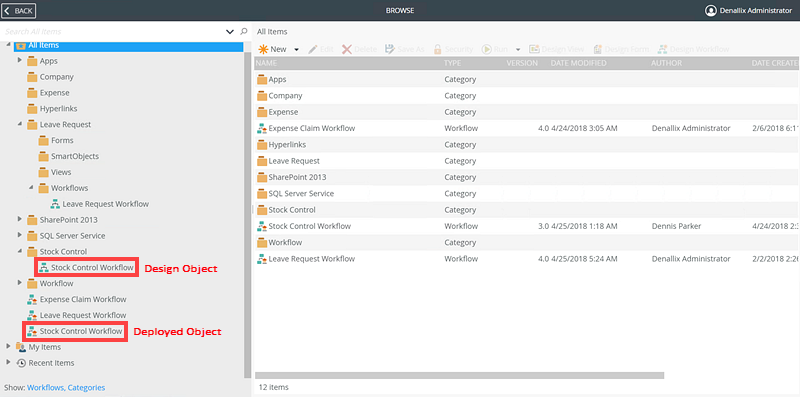Click the Expense folder icon in list
Viewport: 800px width, 397px height.
262,112
